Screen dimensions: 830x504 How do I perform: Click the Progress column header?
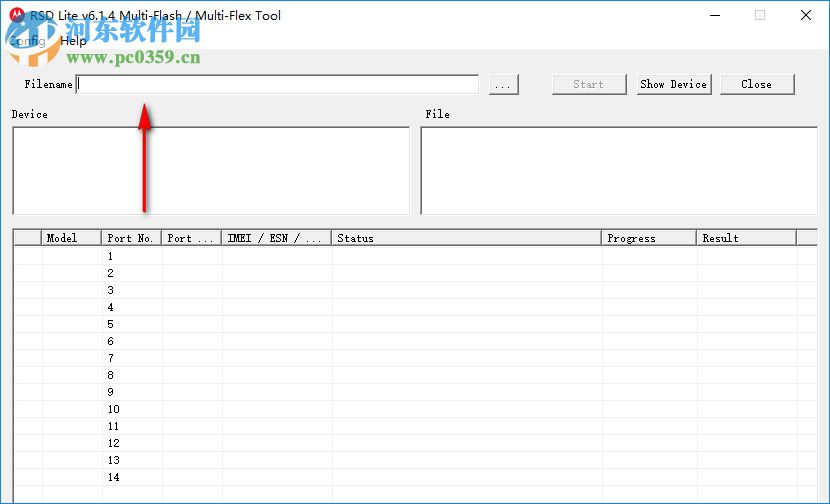(649, 238)
